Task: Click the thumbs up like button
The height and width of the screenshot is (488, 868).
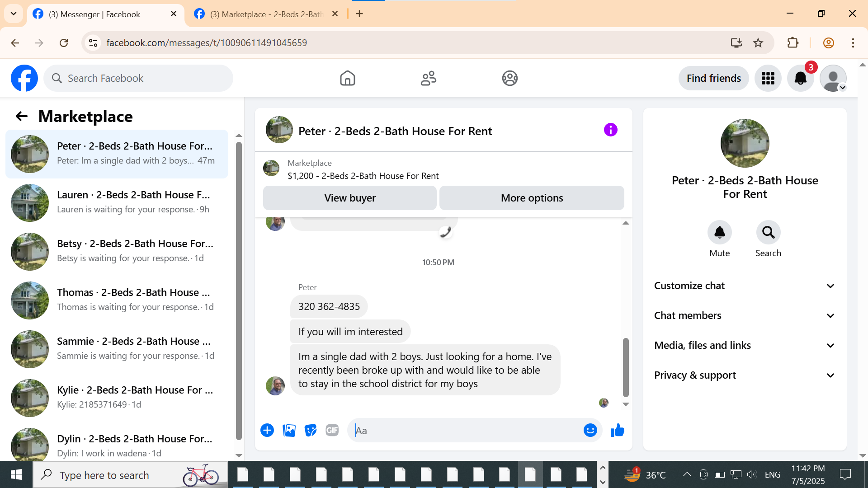Action: point(617,431)
